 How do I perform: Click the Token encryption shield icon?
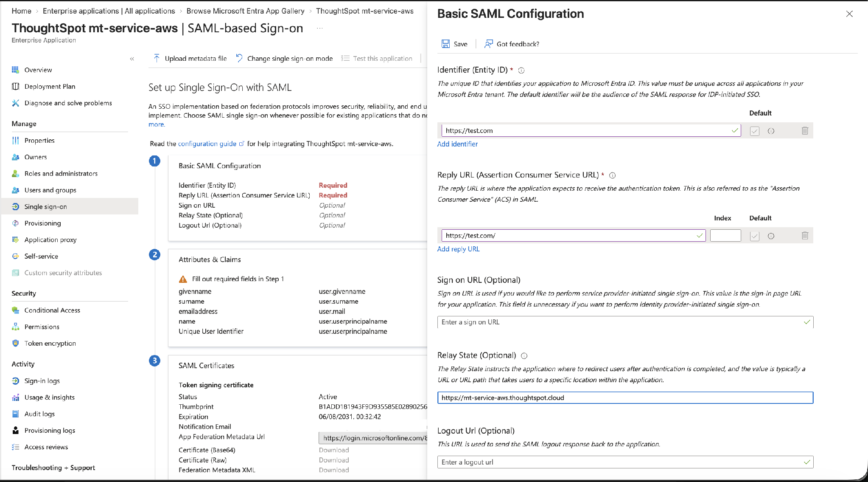coord(16,343)
